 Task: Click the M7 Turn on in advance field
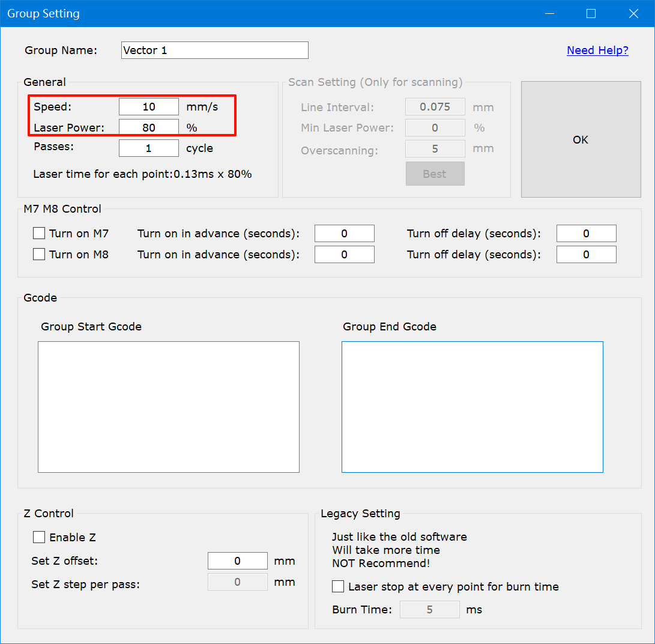(x=344, y=234)
